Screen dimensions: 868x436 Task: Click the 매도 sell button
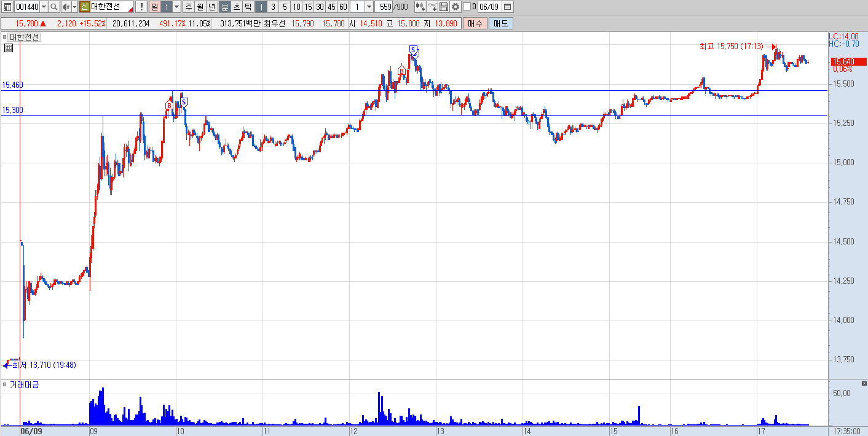click(x=501, y=23)
